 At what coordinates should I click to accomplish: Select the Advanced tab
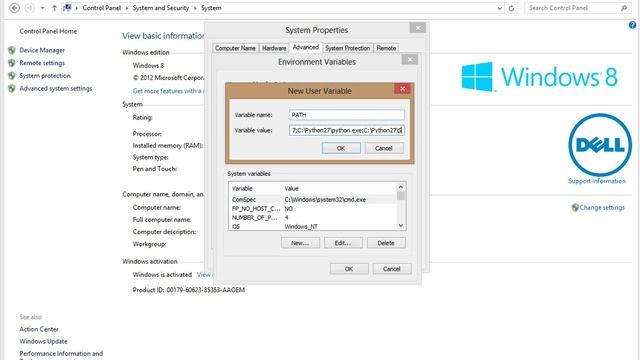coord(306,47)
